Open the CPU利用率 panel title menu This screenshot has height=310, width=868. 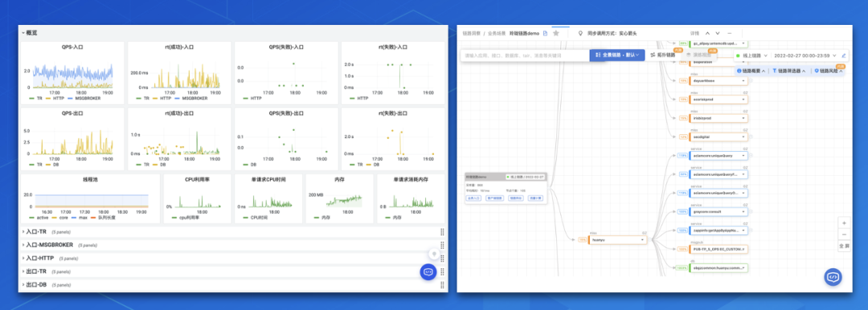point(197,179)
